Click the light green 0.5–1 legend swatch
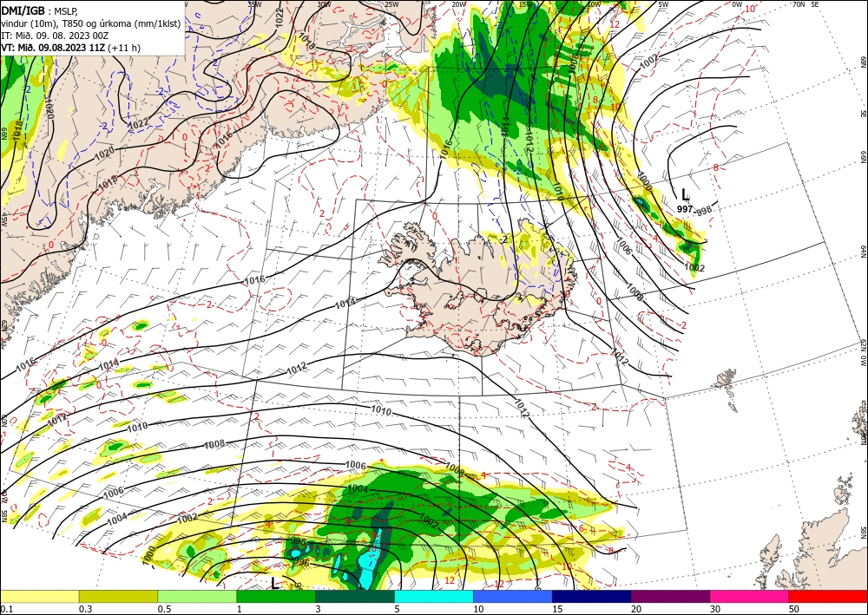The width and height of the screenshot is (868, 615). tap(197, 596)
